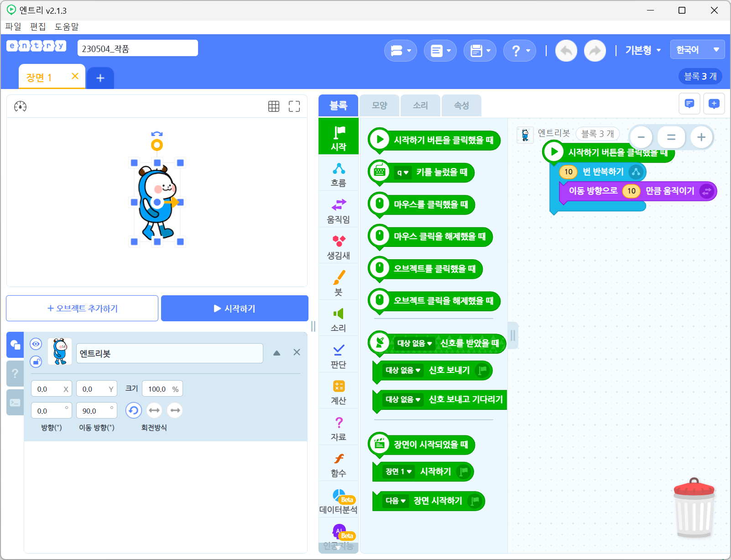Viewport: 731px width, 560px height.
Task: Expand stage to fullscreen view
Action: 294,106
